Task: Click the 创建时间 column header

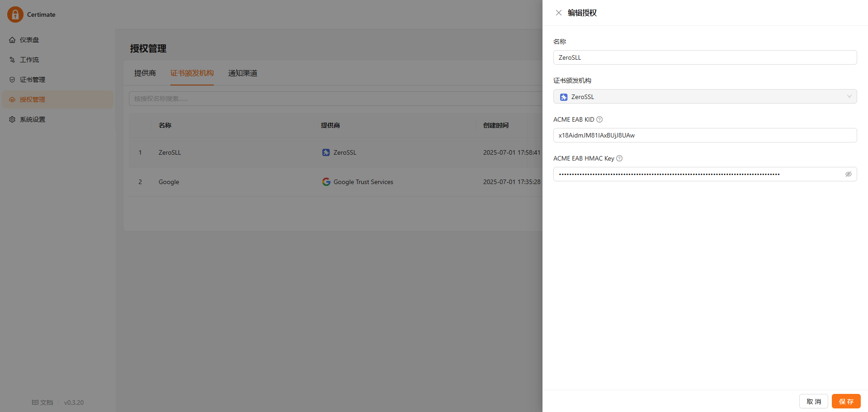Action: click(496, 125)
